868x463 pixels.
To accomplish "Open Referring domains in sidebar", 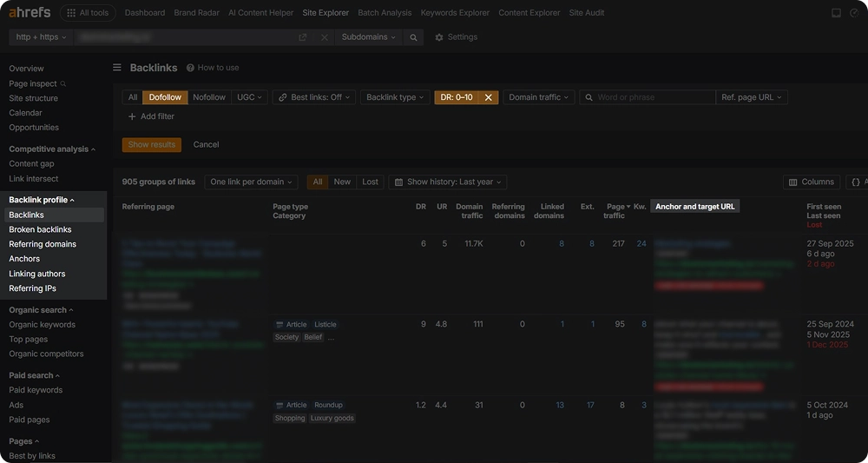I will coord(43,244).
